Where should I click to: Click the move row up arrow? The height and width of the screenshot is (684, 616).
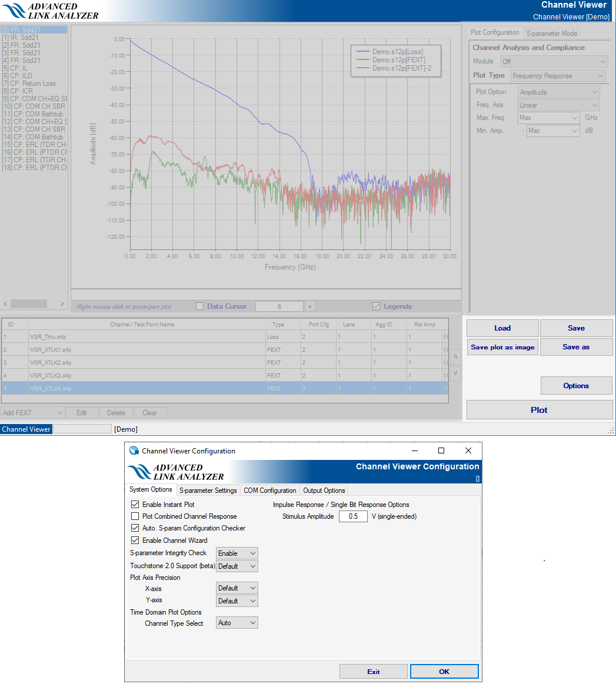tap(455, 357)
